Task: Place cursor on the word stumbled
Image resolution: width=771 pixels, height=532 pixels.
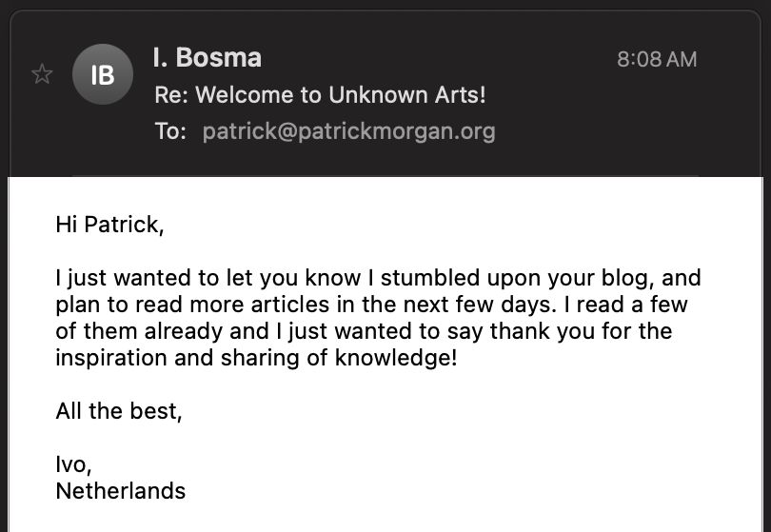Action: pyautogui.click(x=430, y=278)
